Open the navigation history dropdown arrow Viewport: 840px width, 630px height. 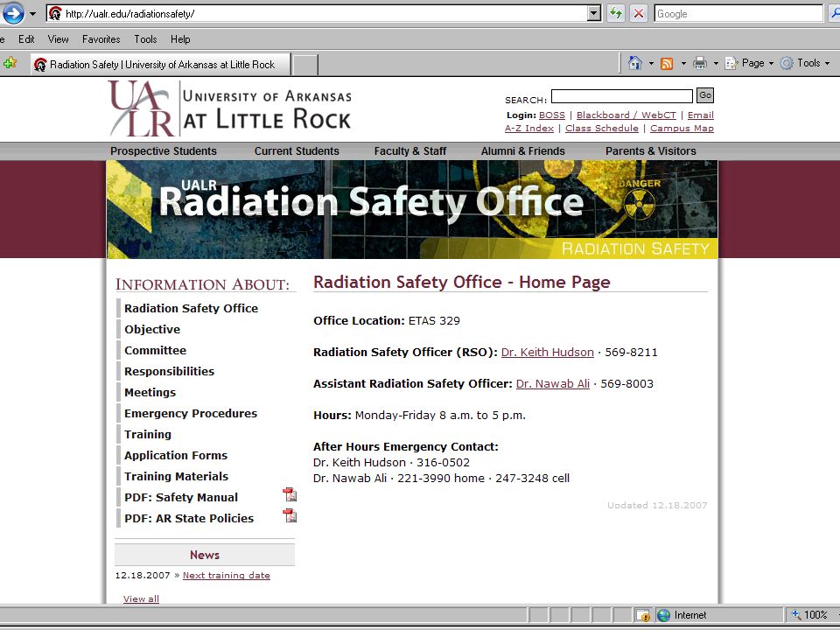32,14
